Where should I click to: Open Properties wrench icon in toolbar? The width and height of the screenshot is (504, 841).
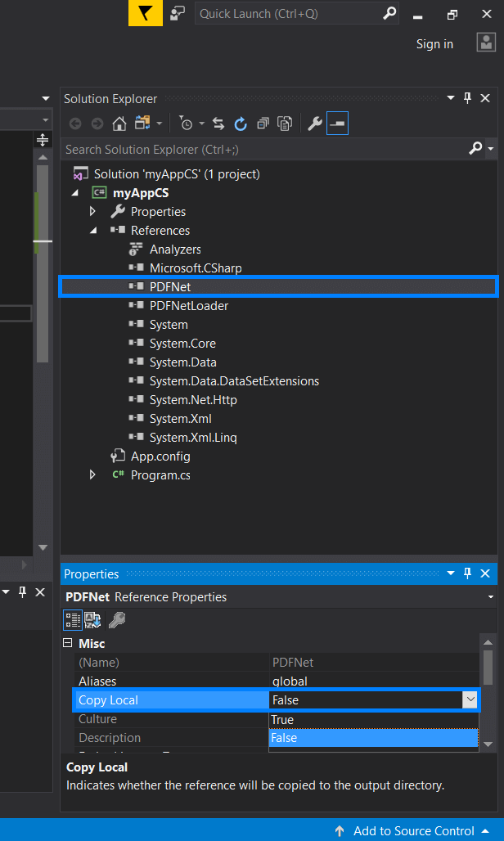click(315, 124)
